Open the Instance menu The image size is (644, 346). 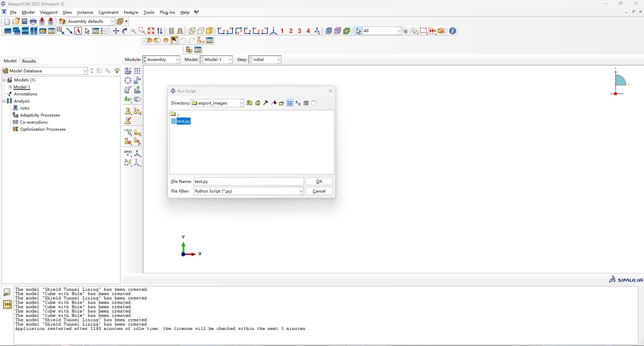coord(85,12)
